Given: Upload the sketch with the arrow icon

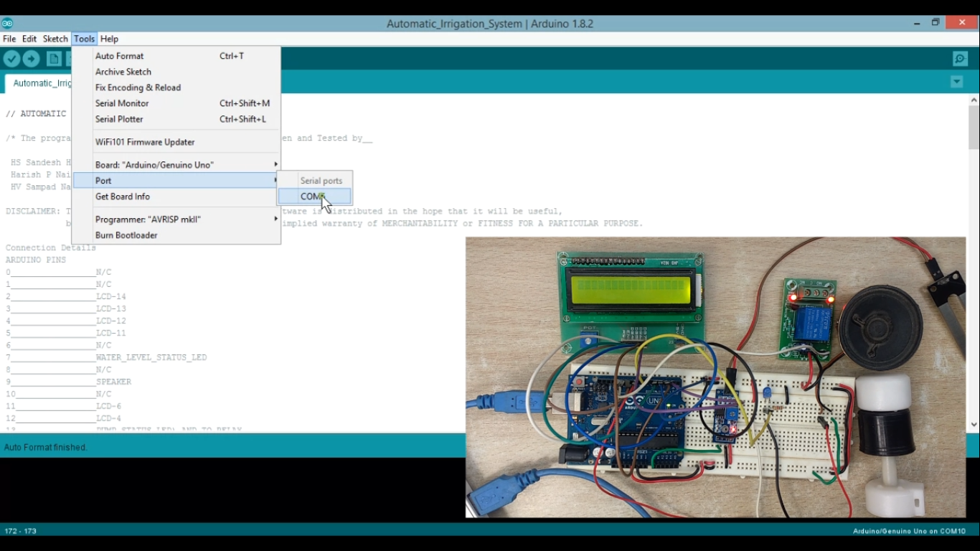Looking at the screenshot, I should click(x=31, y=58).
